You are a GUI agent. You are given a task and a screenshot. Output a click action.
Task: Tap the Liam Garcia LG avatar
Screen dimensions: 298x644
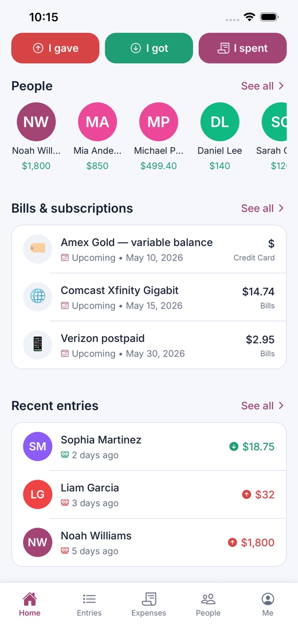pos(37,494)
